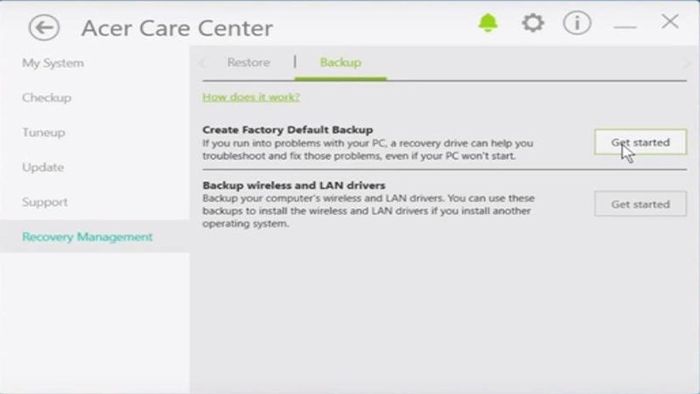Minimize the Acer Care Center window
The image size is (700, 394).
625,27
